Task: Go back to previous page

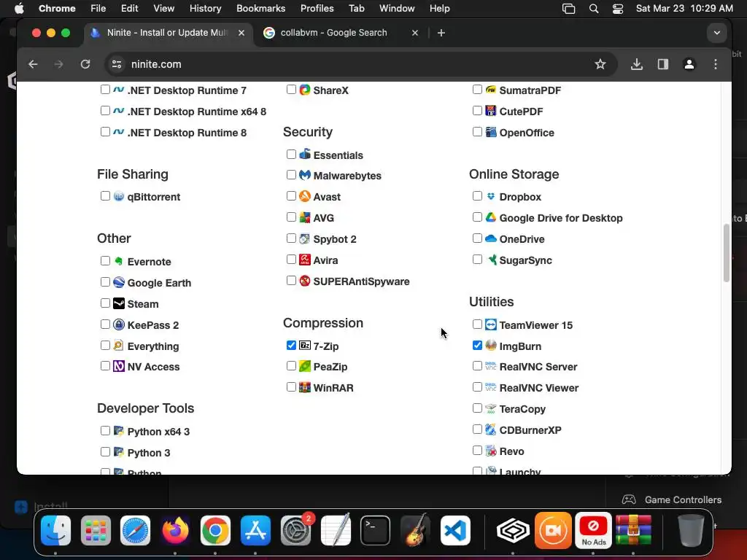Action: (33, 64)
